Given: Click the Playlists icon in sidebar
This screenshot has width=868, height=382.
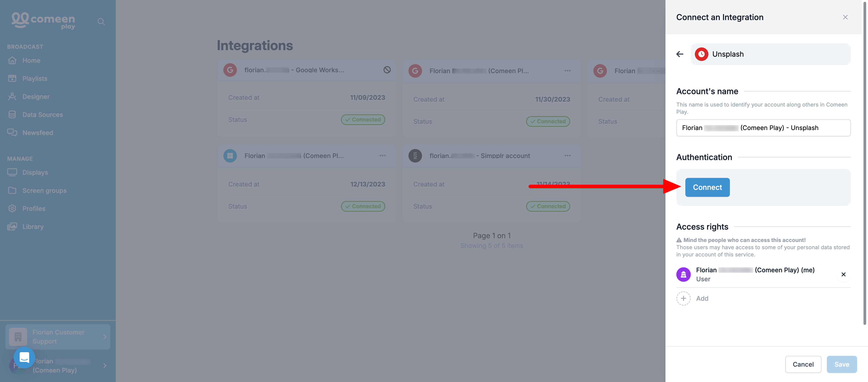Looking at the screenshot, I should (x=12, y=78).
